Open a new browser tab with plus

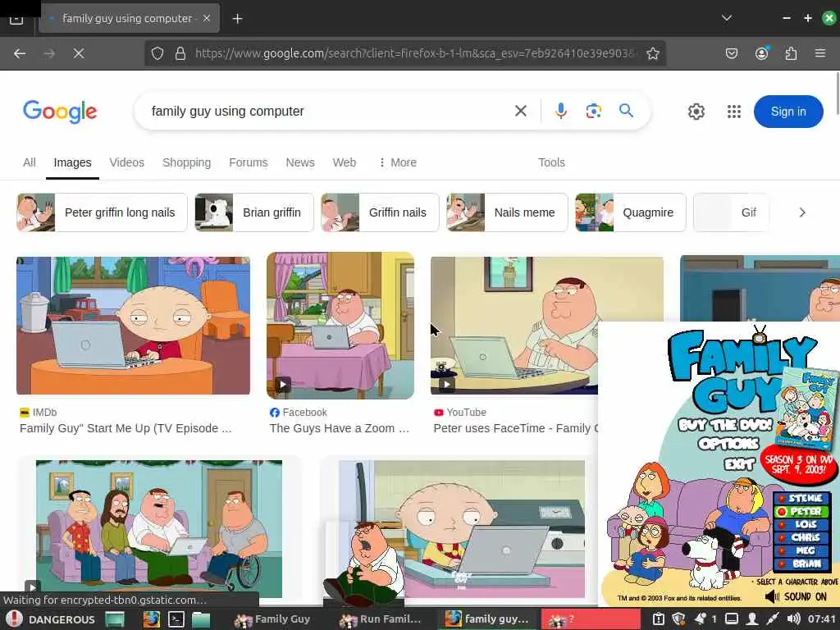point(237,19)
